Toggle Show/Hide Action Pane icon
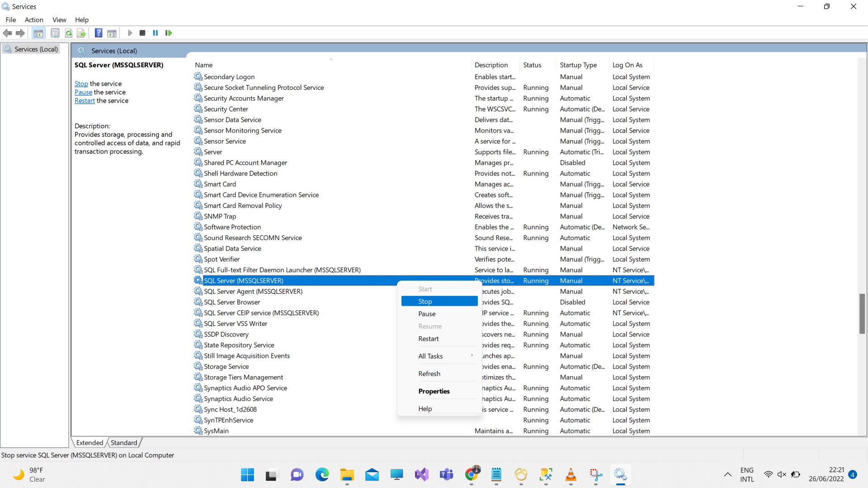Viewport: 868px width, 488px height. pyautogui.click(x=112, y=33)
